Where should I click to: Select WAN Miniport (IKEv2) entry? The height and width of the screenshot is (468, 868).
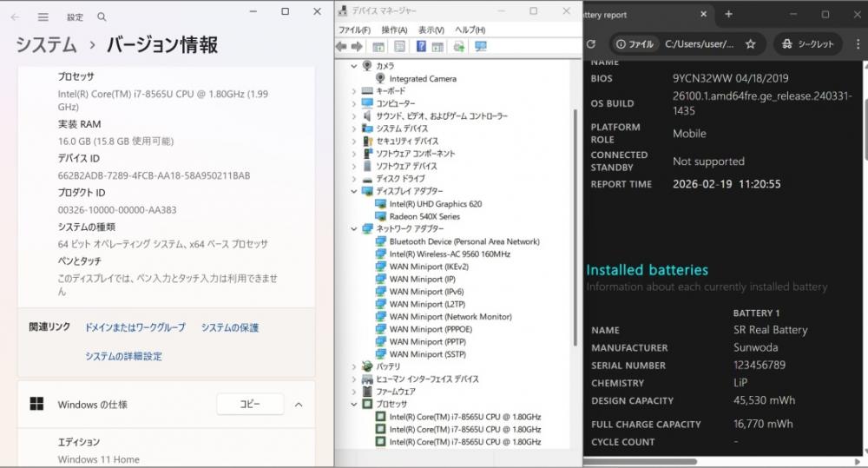click(429, 267)
